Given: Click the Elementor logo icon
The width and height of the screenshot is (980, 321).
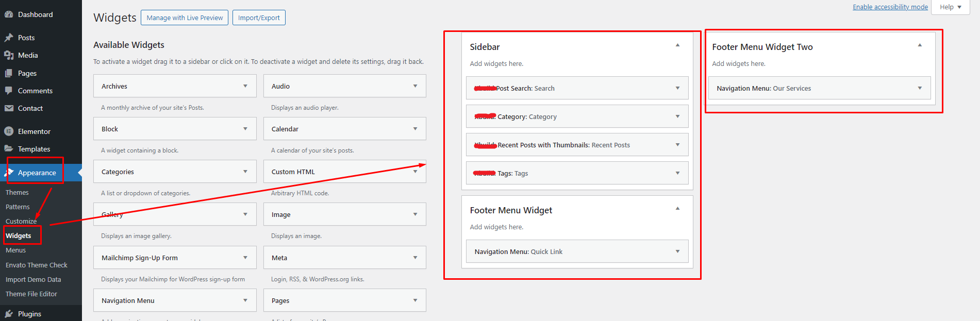Looking at the screenshot, I should pos(9,131).
